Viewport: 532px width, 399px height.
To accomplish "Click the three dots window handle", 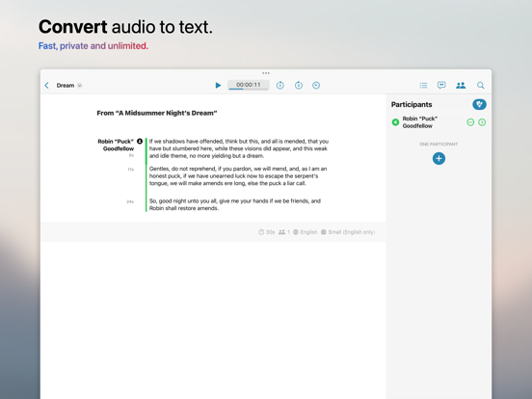I will pos(266,73).
